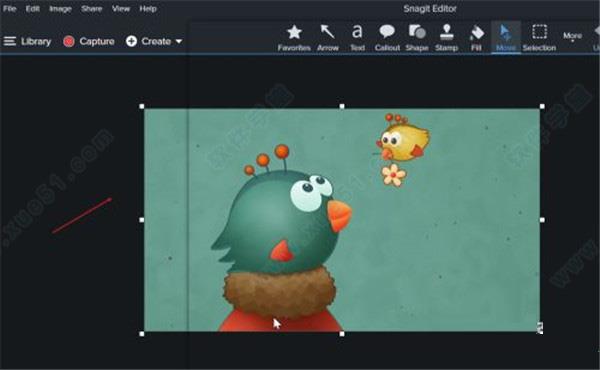
Task: Click the top-right resize handle of image
Action: pyautogui.click(x=542, y=106)
